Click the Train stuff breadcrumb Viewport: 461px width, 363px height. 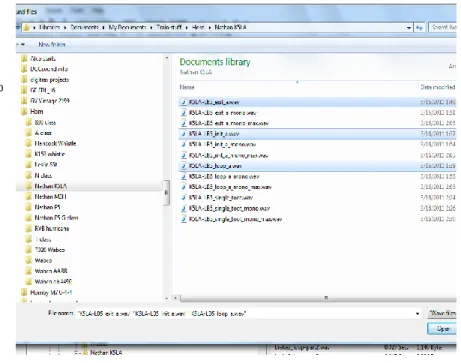(169, 27)
